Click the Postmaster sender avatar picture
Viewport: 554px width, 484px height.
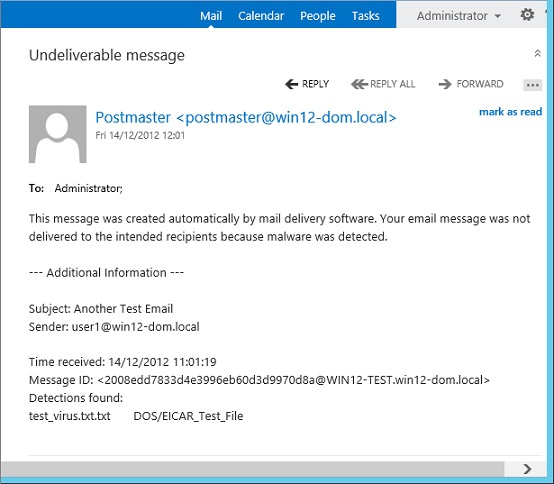point(58,134)
